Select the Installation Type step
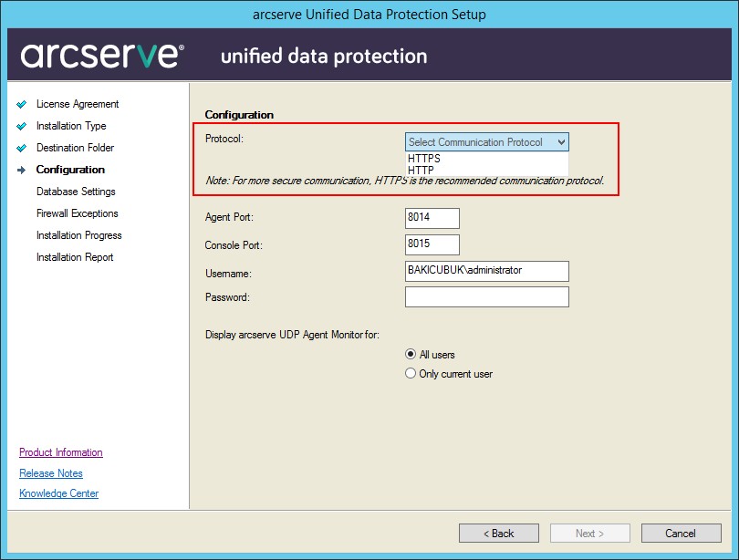This screenshot has height=560, width=739. tap(71, 126)
